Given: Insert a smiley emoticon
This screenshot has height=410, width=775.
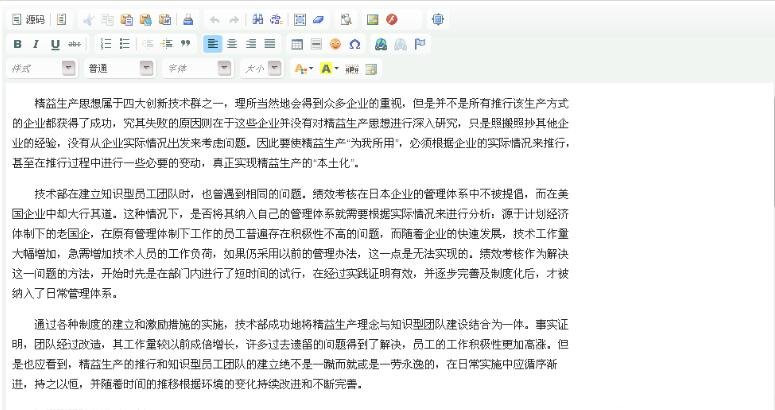Looking at the screenshot, I should tap(335, 44).
